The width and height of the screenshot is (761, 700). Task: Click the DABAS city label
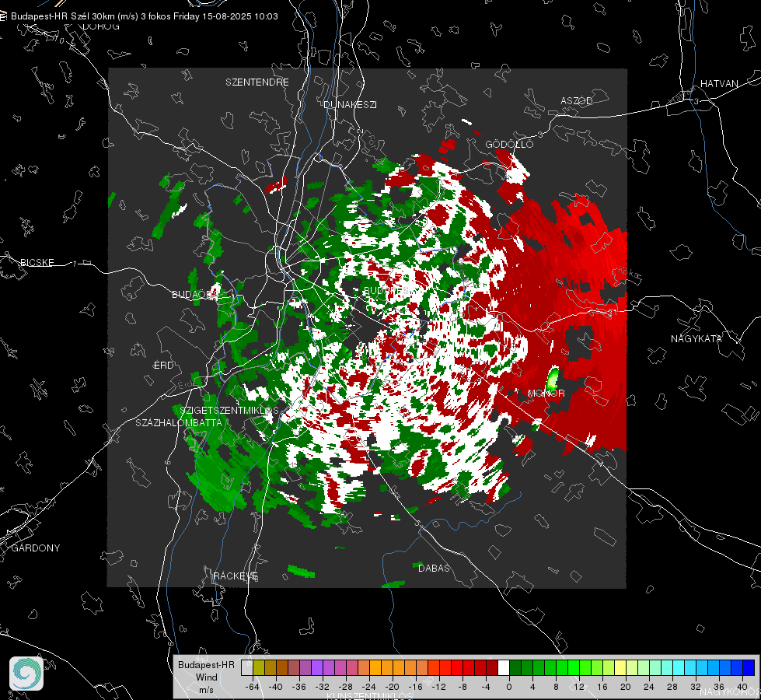tap(434, 568)
